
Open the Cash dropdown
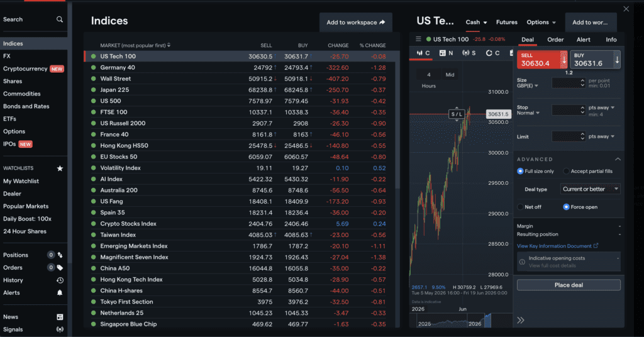point(476,22)
